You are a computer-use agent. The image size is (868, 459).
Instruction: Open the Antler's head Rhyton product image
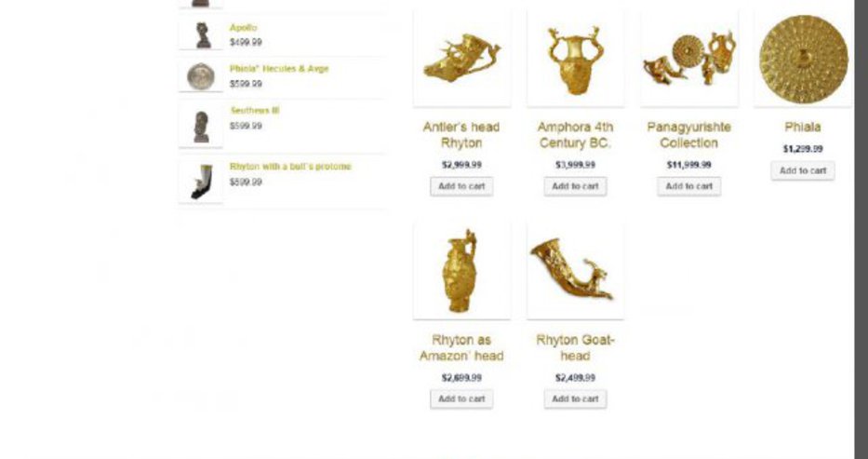[x=461, y=58]
